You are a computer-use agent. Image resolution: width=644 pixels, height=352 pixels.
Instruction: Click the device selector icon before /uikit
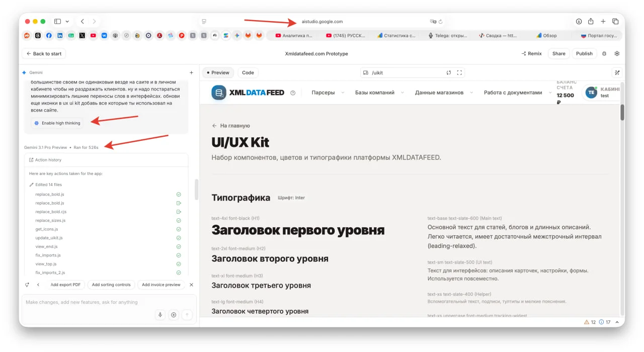pos(366,72)
